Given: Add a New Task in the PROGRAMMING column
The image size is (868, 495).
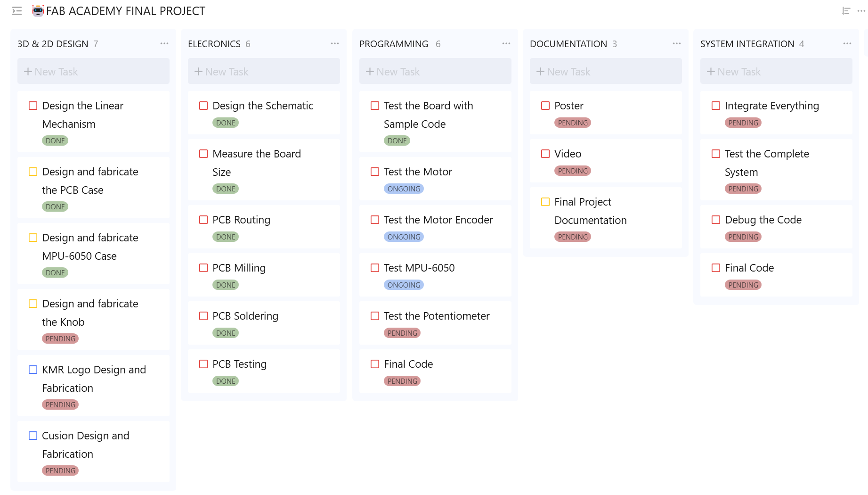Looking at the screenshot, I should (435, 71).
